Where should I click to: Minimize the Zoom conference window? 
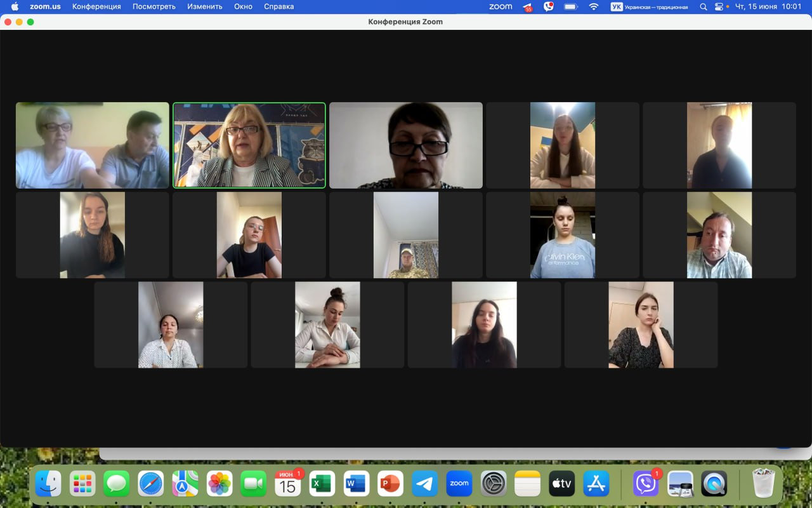click(19, 22)
